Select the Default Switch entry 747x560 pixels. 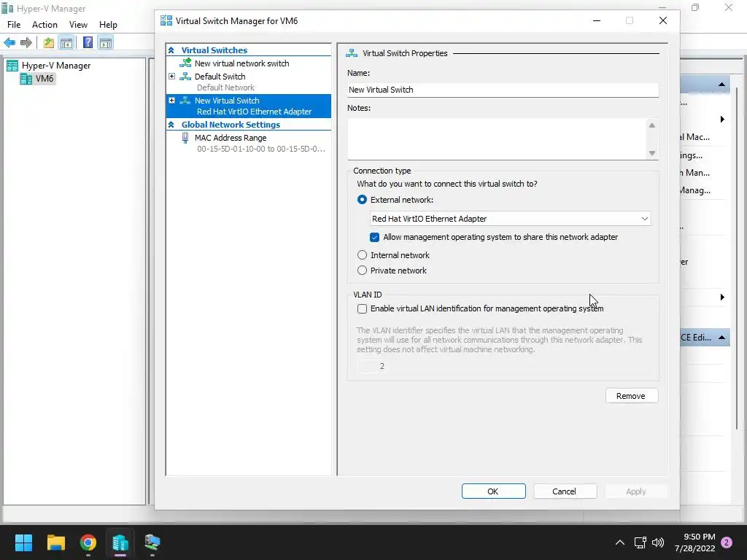coord(220,77)
